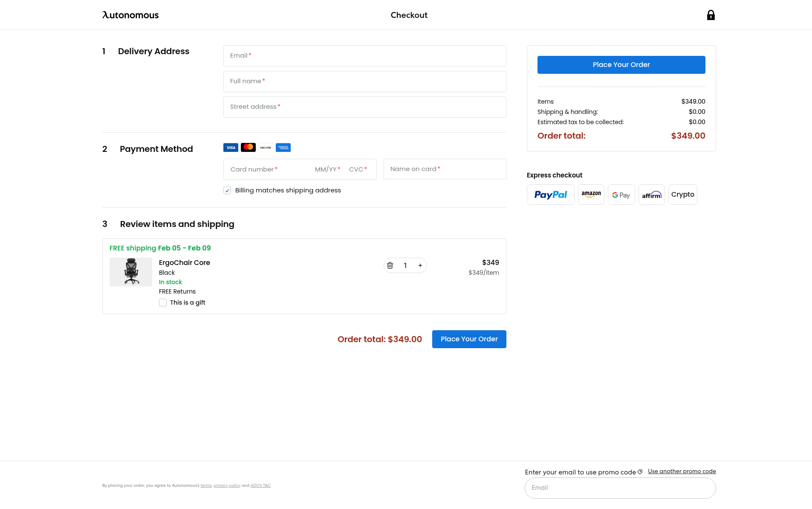Choose Affirm financing option
Image resolution: width=812 pixels, height=509 pixels.
tap(651, 195)
